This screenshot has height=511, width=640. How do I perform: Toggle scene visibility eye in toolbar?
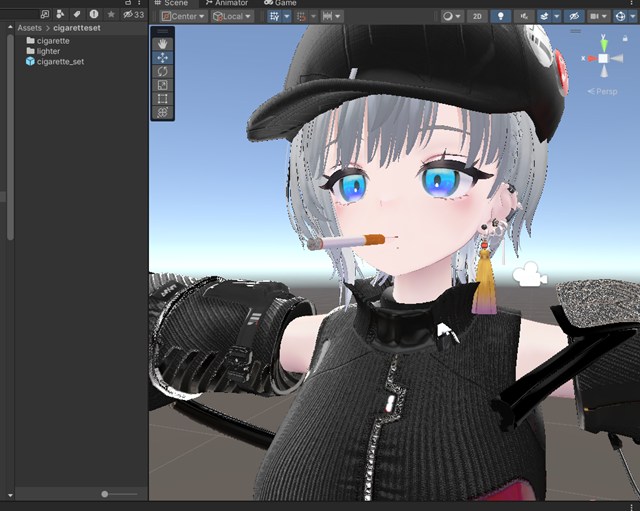[574, 17]
